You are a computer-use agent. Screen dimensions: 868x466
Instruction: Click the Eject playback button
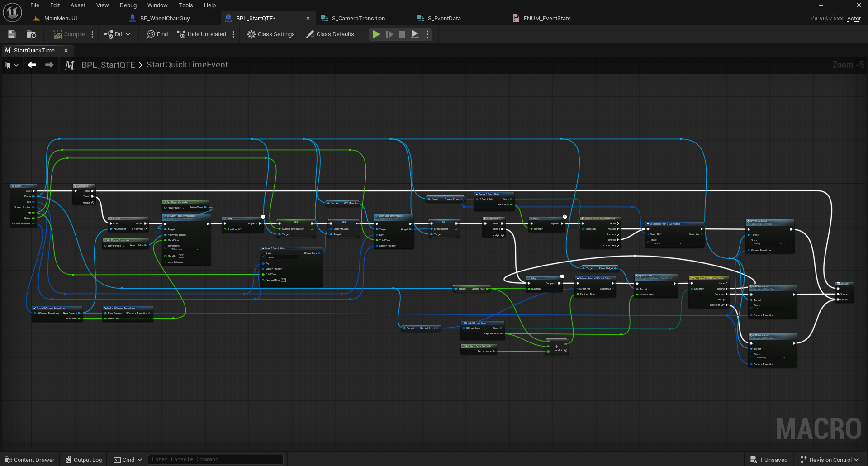tap(415, 34)
